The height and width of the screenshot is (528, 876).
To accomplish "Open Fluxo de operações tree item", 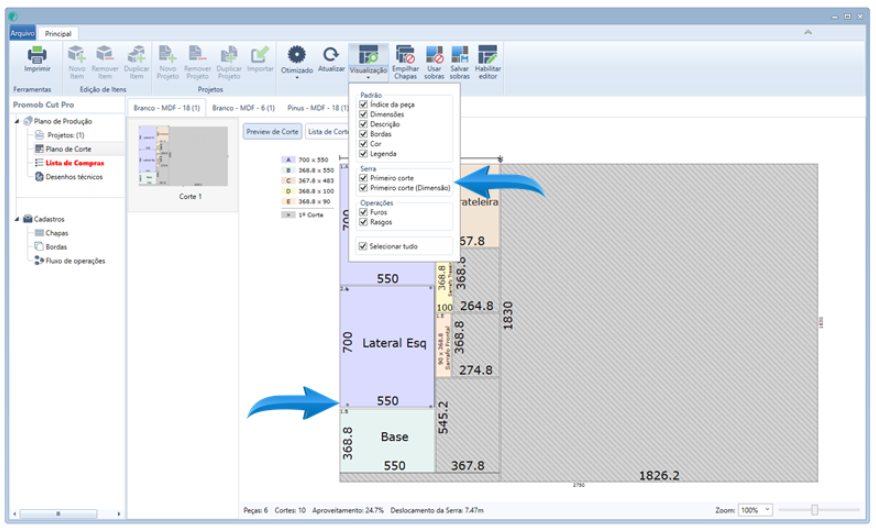I will (x=75, y=261).
